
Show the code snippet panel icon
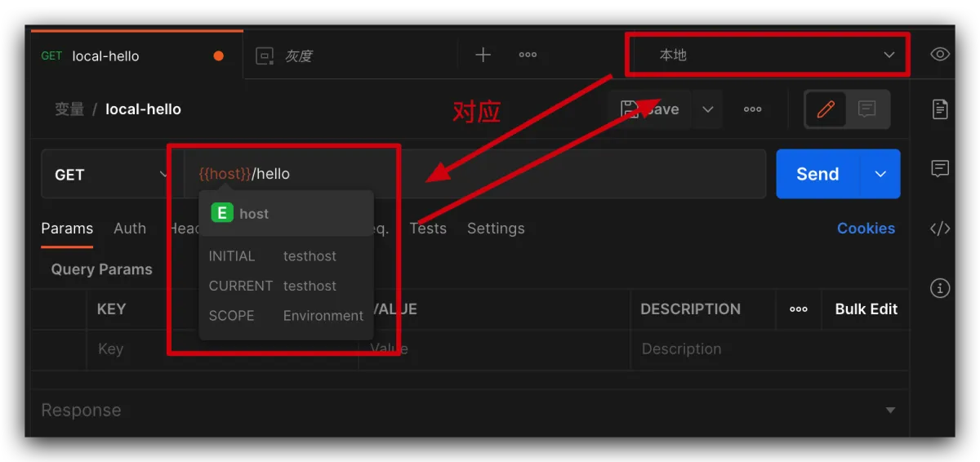click(x=940, y=229)
